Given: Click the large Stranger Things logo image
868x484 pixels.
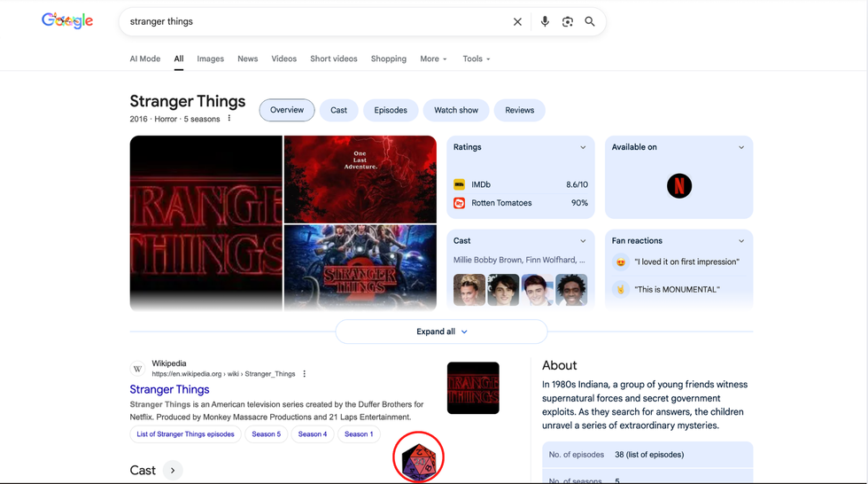Looking at the screenshot, I should (x=205, y=222).
